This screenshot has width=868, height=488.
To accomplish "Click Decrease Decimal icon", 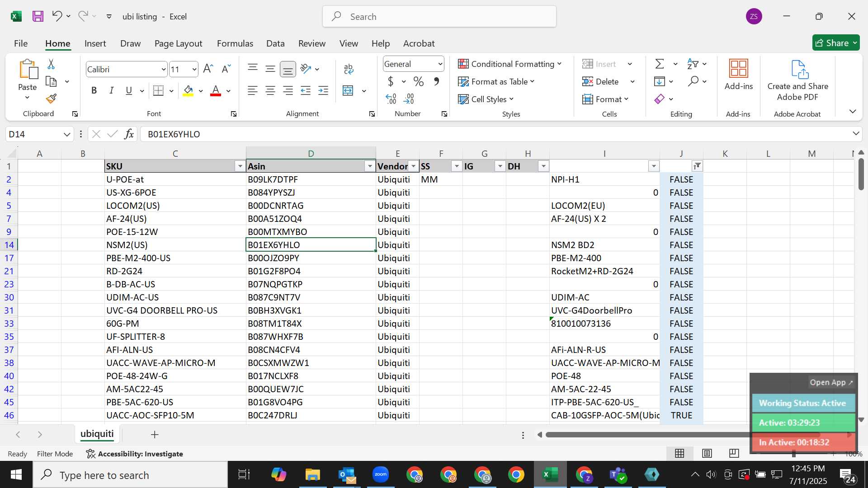I will (409, 99).
